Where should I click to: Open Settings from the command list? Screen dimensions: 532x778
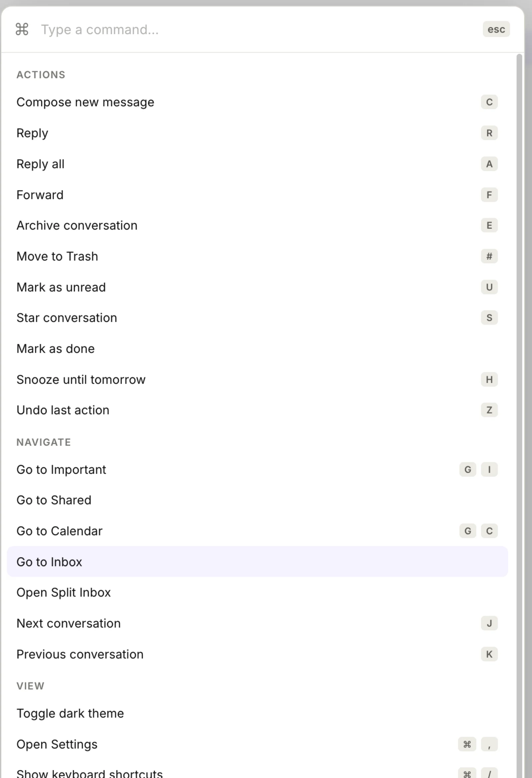tap(257, 744)
